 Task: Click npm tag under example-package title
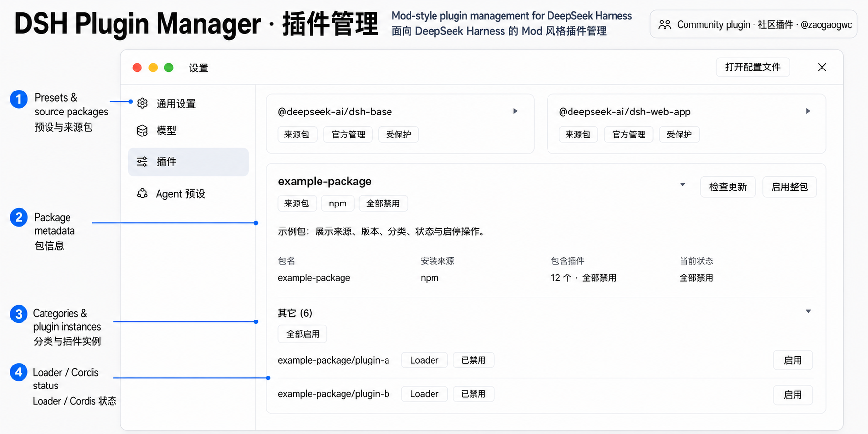click(x=338, y=204)
